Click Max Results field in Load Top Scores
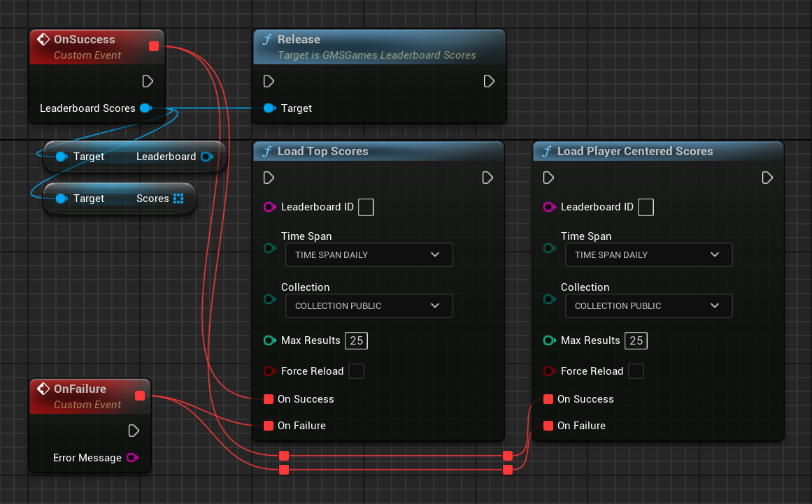812x504 pixels. pos(357,340)
